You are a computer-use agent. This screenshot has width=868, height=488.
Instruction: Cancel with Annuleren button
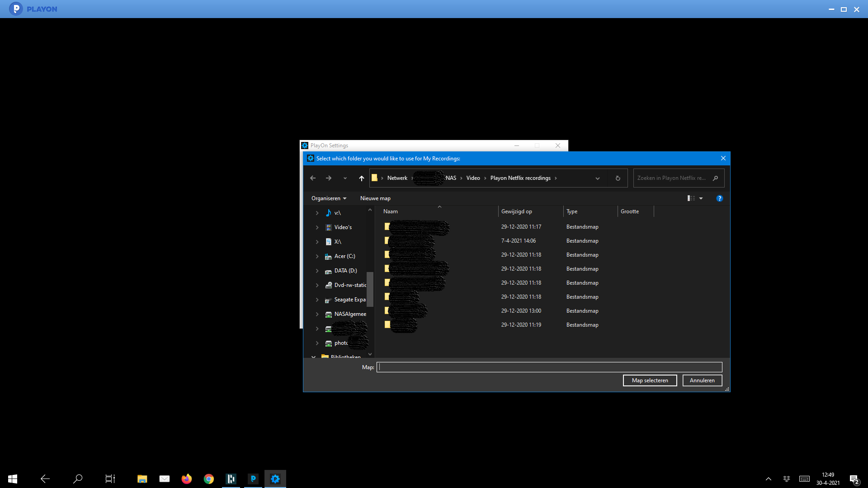702,380
